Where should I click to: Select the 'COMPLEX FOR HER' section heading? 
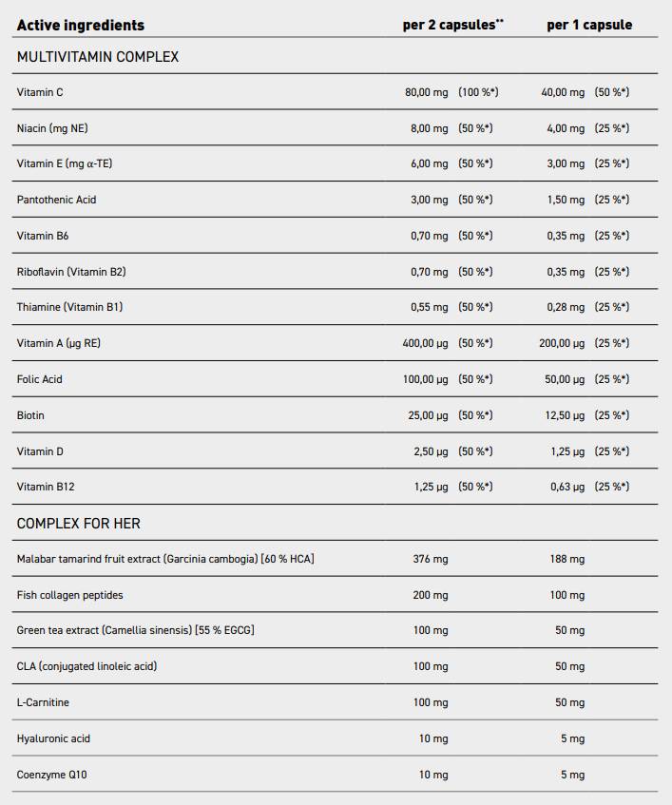coord(79,524)
